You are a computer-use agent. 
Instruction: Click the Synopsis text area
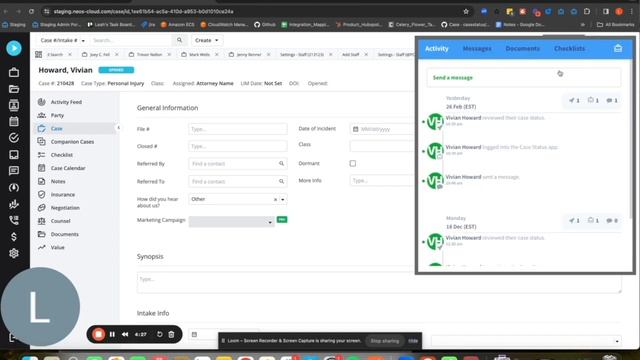pyautogui.click(x=379, y=282)
